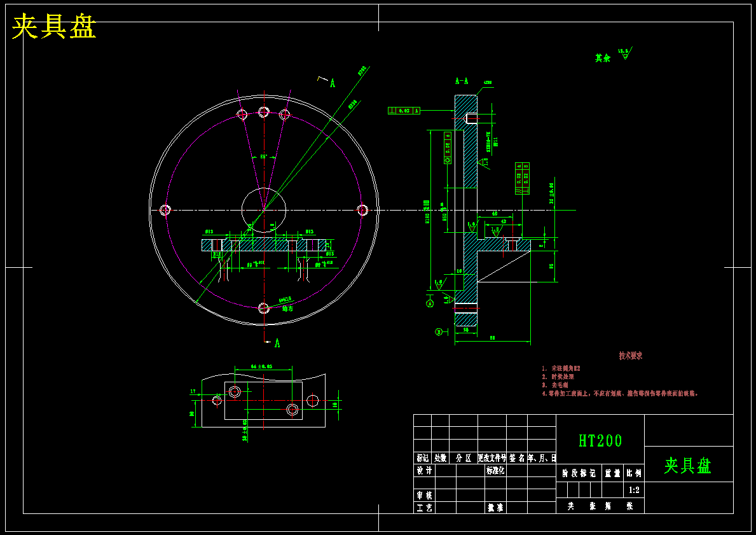
Task: Select the 标记 column header
Action: tap(422, 458)
